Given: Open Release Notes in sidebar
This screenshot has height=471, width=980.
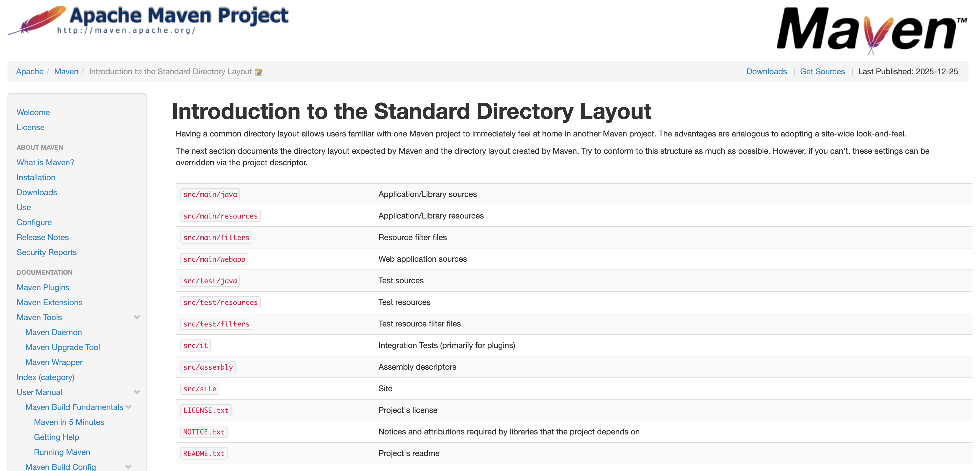Looking at the screenshot, I should (x=43, y=238).
